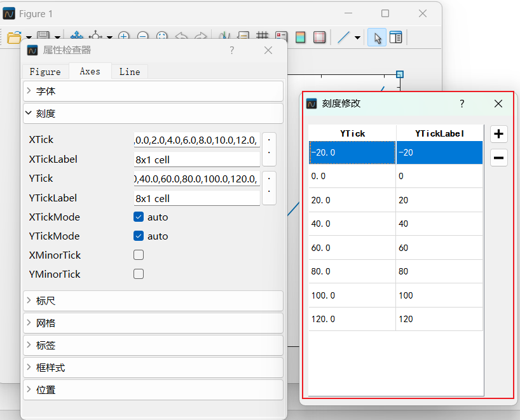
Task: Click the fit-to-view zoom icon
Action: tap(162, 36)
